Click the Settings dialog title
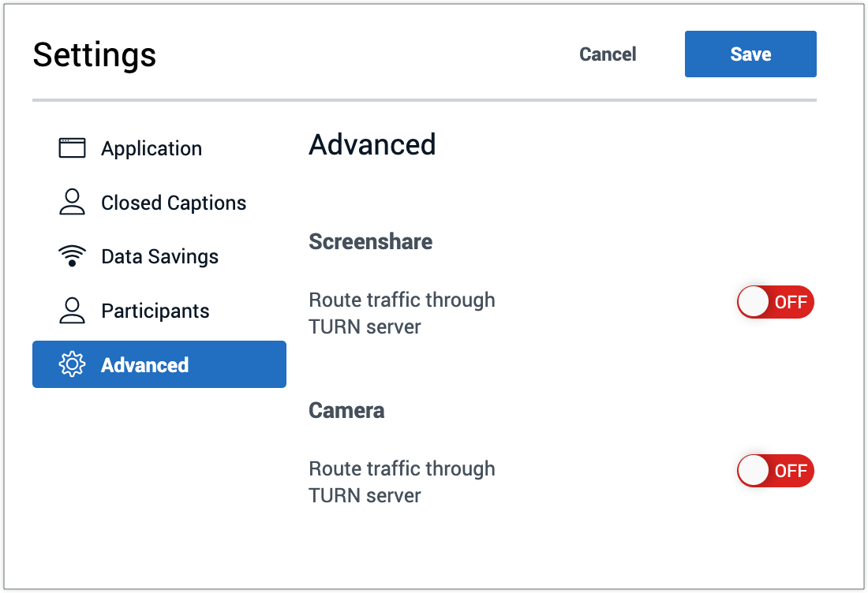This screenshot has width=868, height=593. [95, 55]
